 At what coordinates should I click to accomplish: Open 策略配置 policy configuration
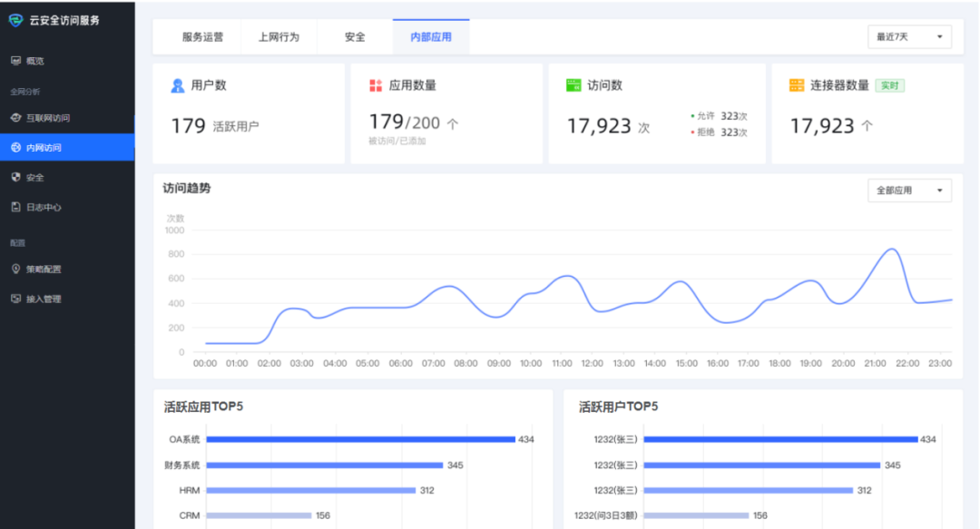44,269
